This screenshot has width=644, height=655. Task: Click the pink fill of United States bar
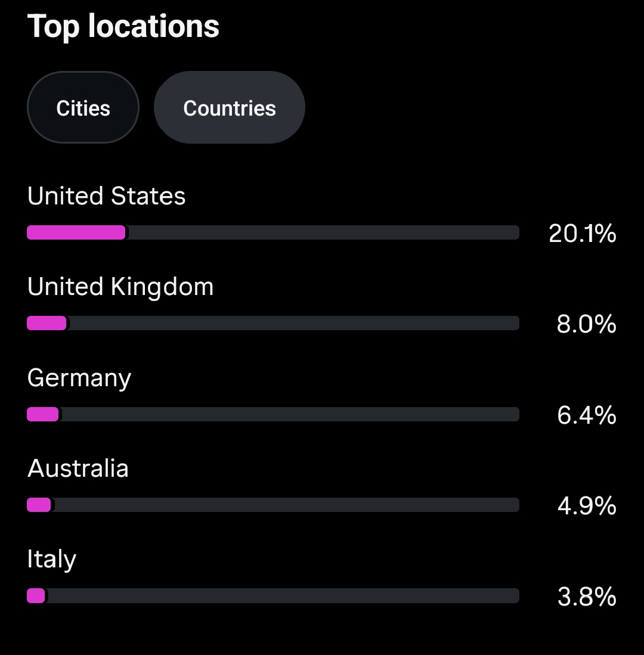76,232
